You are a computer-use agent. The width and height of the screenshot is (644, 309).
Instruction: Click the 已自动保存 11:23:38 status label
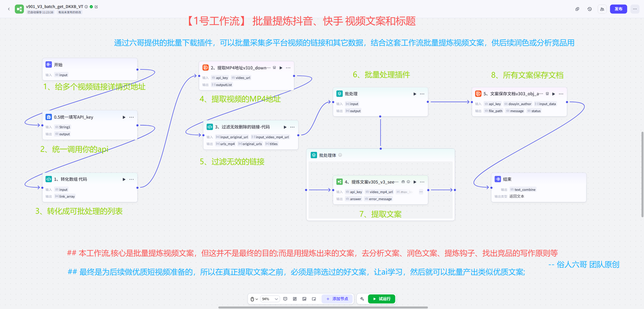tap(40, 12)
